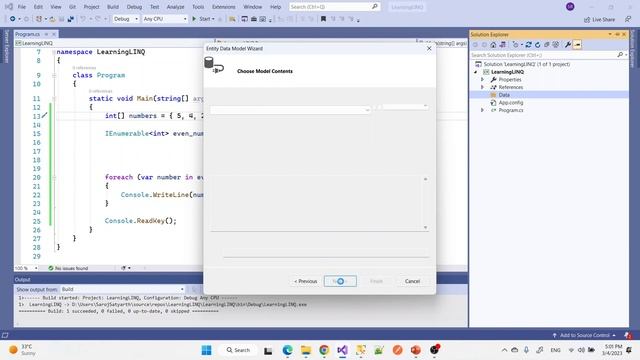Click the LearningLINQ navigation bar dropdown
Screen dimensions: 640x360
click(x=113, y=43)
